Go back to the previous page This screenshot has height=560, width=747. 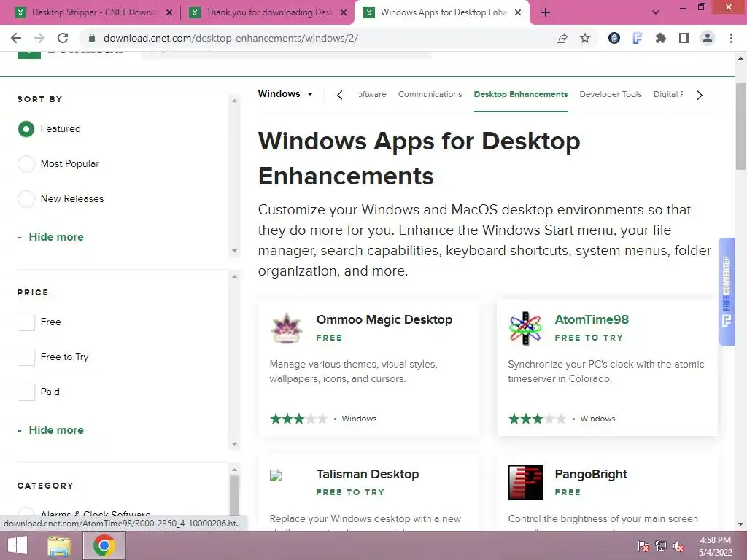coord(16,38)
